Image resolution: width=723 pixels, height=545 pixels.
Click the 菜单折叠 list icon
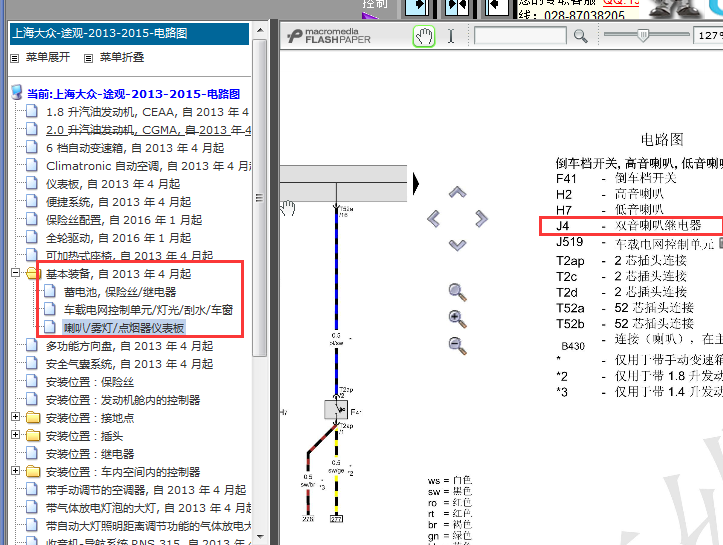pyautogui.click(x=89, y=58)
